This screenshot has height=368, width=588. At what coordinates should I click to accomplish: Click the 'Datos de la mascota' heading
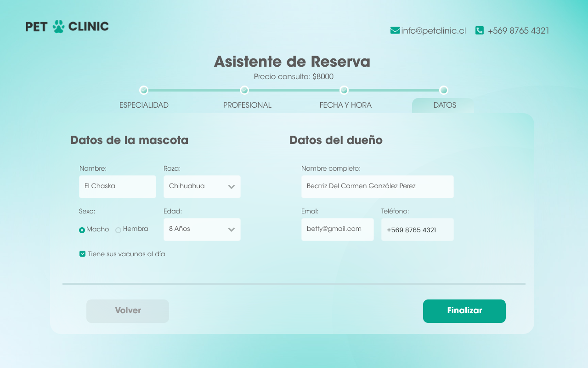130,140
